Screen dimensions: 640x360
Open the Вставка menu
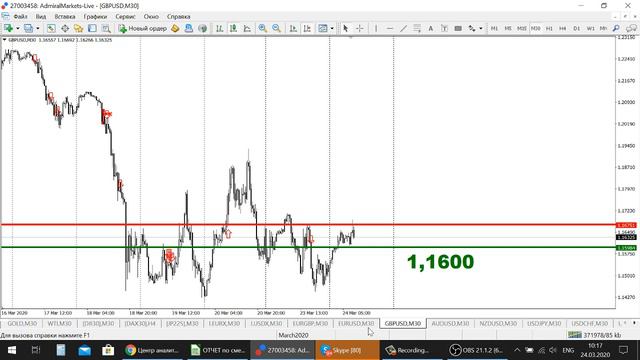(65, 17)
